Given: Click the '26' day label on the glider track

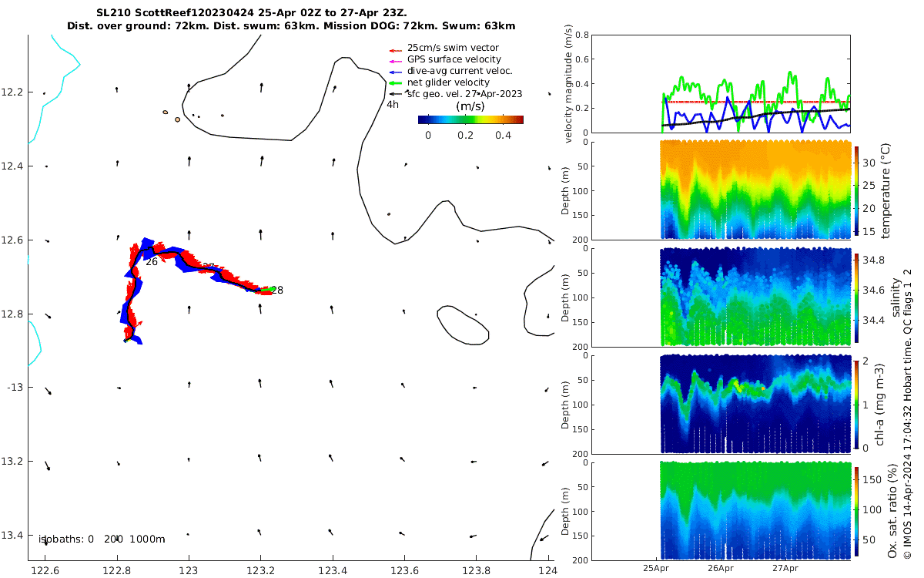Looking at the screenshot, I should coord(152,262).
